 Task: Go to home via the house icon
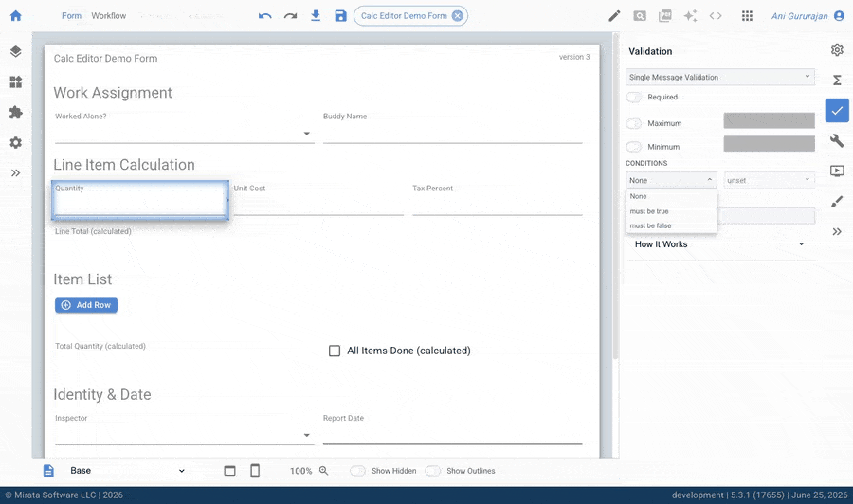click(x=16, y=16)
